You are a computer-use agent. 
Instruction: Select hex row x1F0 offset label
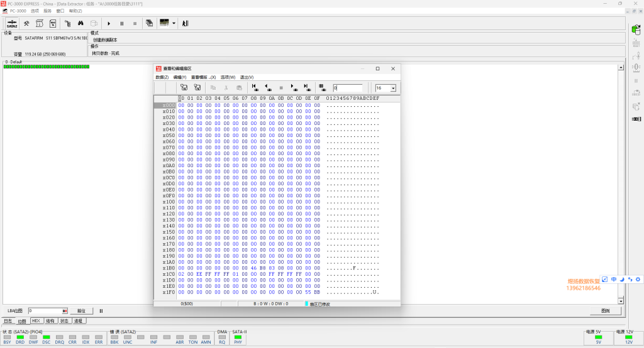tap(169, 293)
